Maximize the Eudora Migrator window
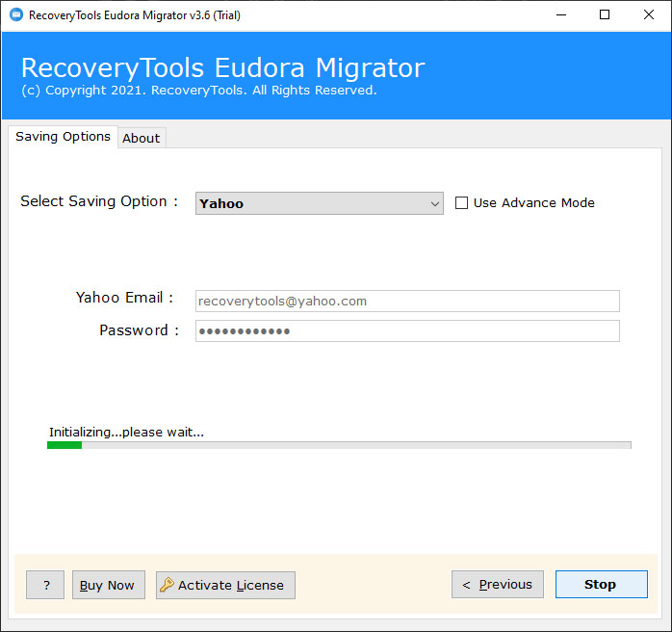This screenshot has height=632, width=672. [x=605, y=15]
